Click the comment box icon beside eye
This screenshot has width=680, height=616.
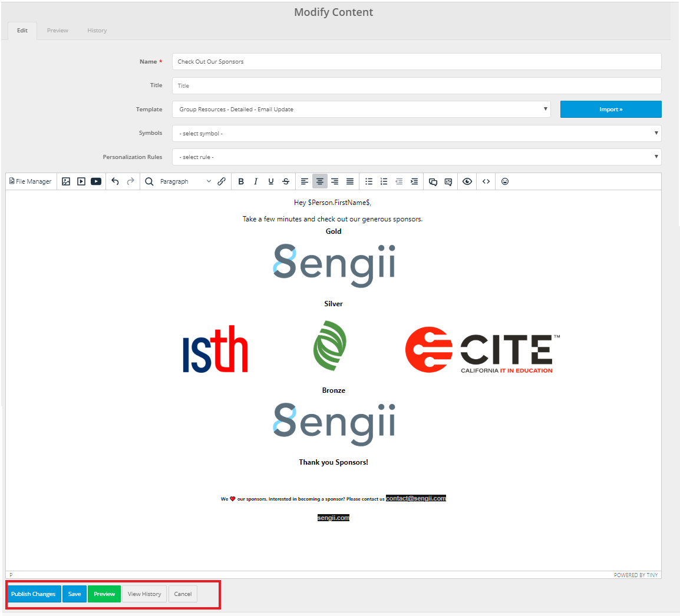tap(448, 181)
